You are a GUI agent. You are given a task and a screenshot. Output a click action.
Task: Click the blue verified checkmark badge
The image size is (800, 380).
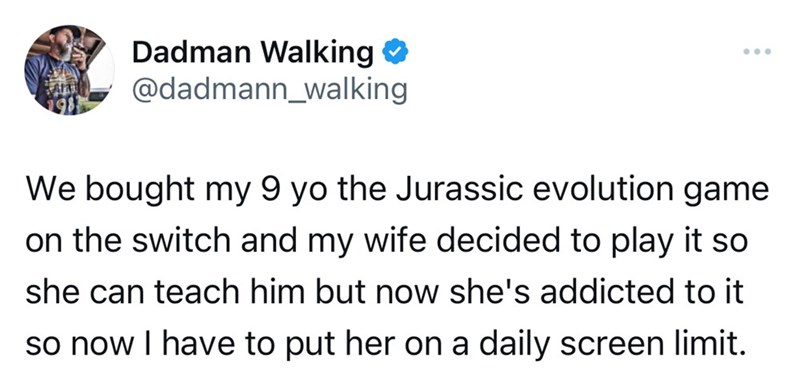[x=395, y=53]
